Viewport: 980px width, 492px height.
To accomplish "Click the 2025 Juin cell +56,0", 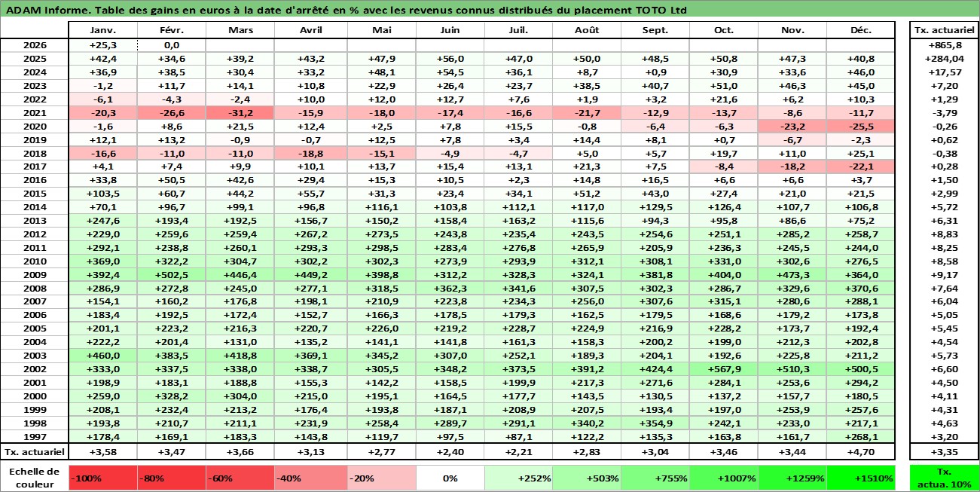I will click(450, 59).
